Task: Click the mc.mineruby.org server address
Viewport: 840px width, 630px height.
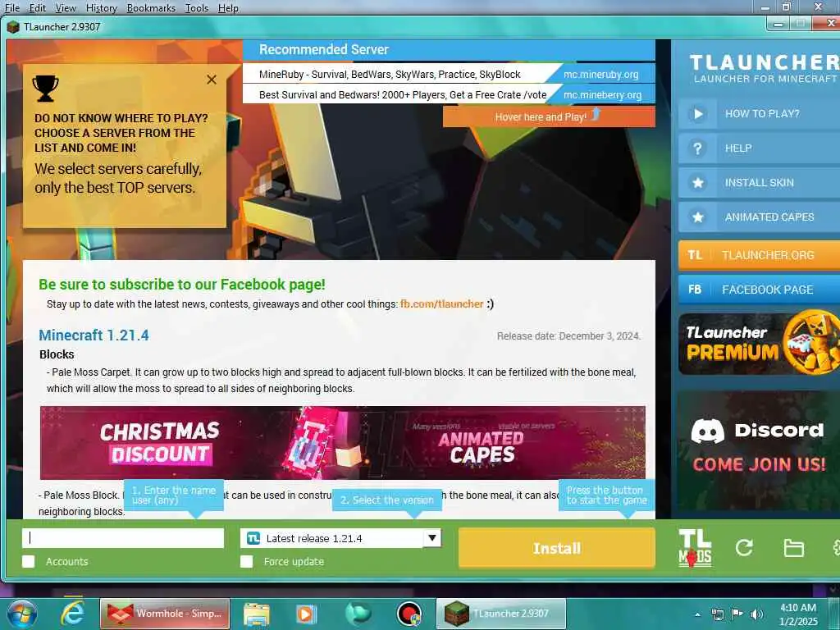Action: pyautogui.click(x=600, y=75)
